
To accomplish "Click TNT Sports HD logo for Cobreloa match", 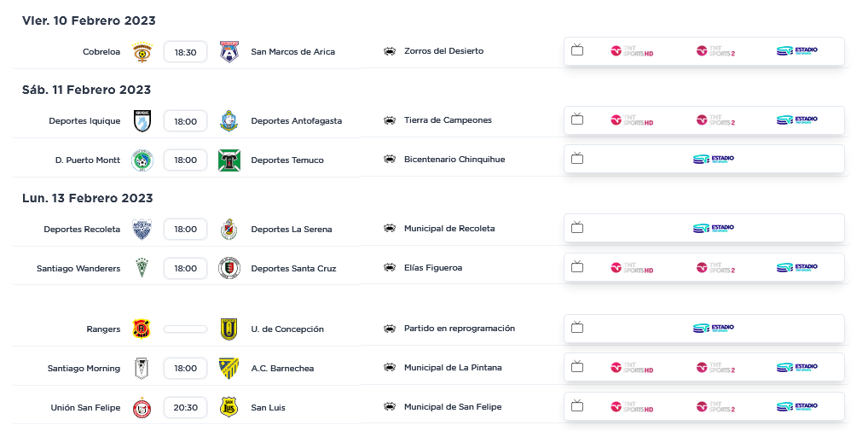I will tap(632, 51).
